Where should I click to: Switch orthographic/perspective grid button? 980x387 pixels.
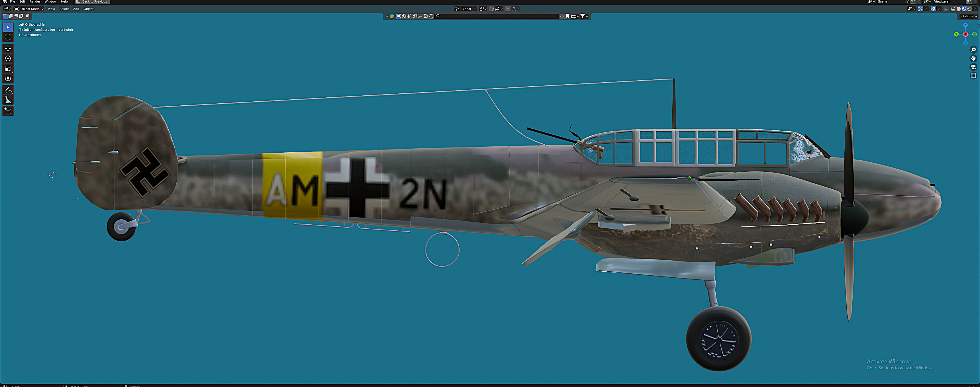(x=973, y=75)
